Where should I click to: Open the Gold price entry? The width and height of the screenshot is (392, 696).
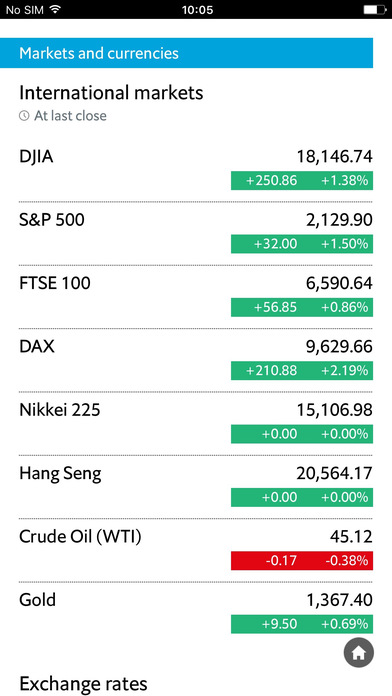(196, 613)
